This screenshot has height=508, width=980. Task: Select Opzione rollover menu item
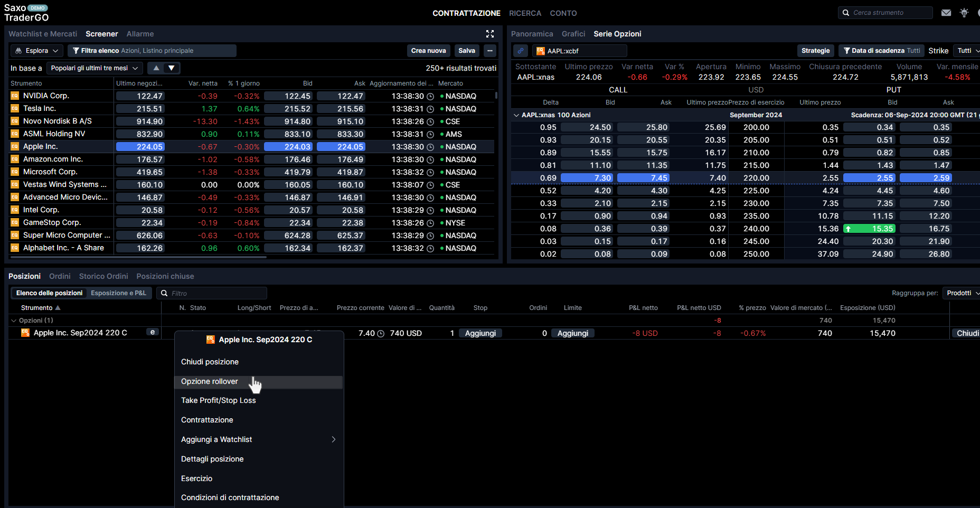click(259, 381)
